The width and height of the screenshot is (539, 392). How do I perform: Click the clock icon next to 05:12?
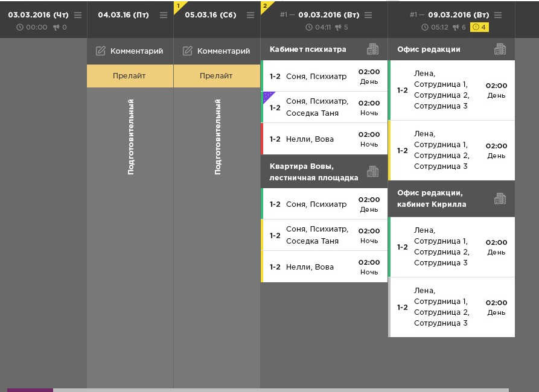pos(425,27)
